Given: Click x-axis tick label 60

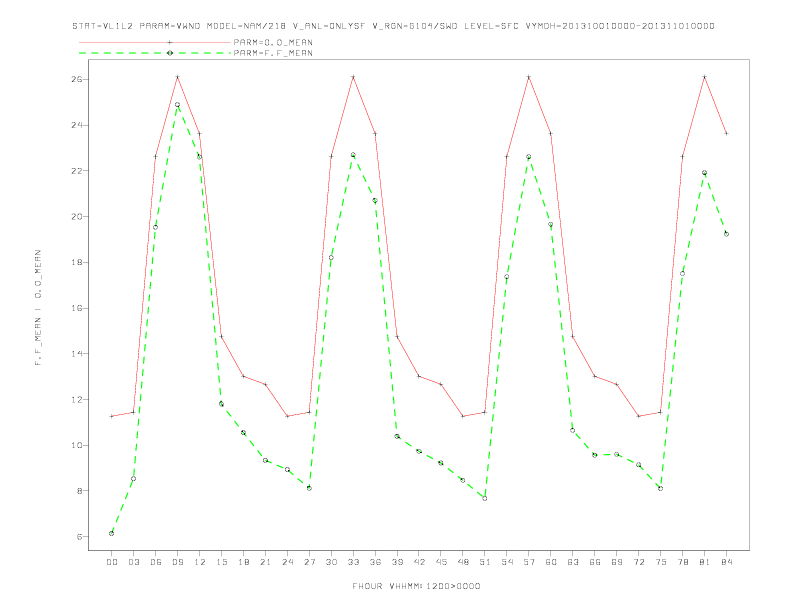Looking at the screenshot, I should (x=551, y=562).
